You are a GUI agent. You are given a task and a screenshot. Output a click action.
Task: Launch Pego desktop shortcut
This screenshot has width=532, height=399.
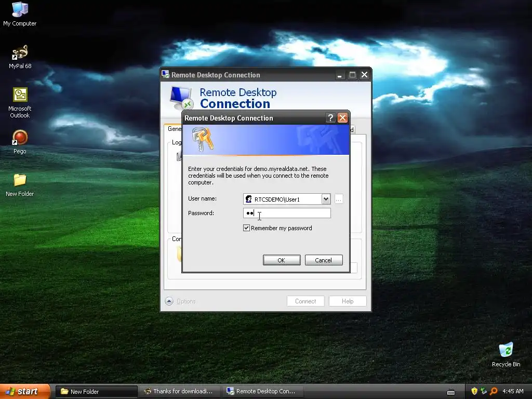[20, 142]
